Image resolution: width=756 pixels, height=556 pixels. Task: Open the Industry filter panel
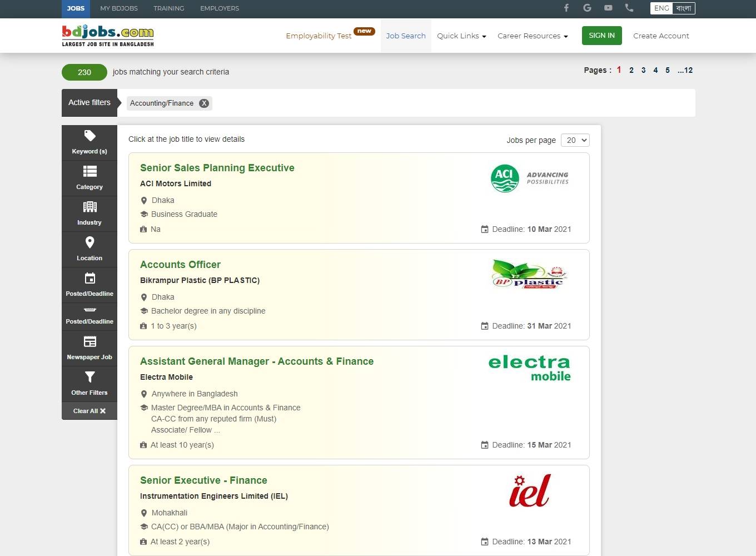click(89, 214)
